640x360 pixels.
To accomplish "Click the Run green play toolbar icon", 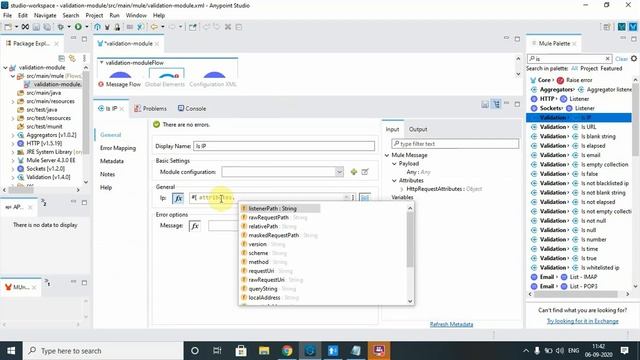I will 78,27.
